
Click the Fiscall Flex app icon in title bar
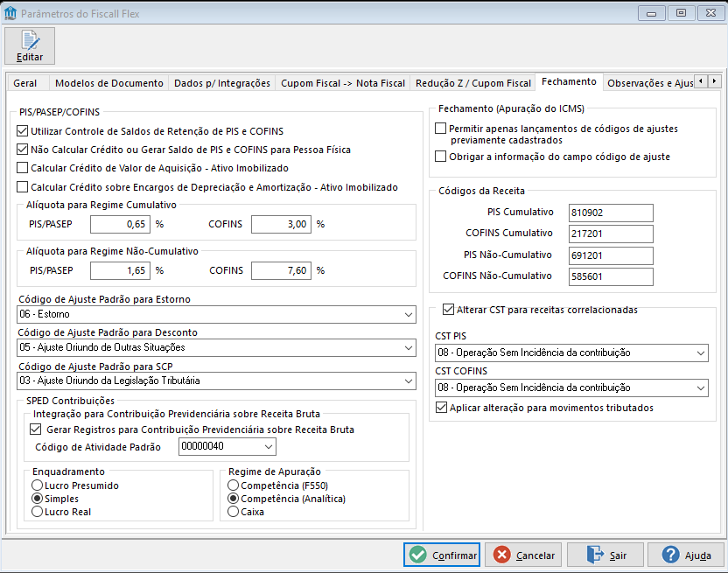point(10,13)
